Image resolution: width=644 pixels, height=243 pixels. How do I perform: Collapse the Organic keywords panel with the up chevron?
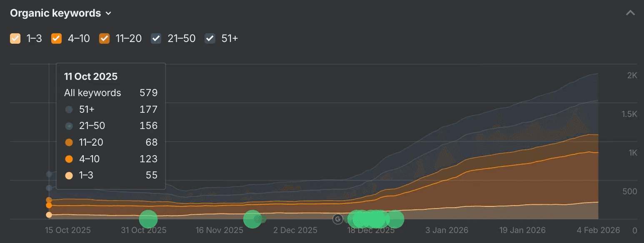click(x=630, y=13)
